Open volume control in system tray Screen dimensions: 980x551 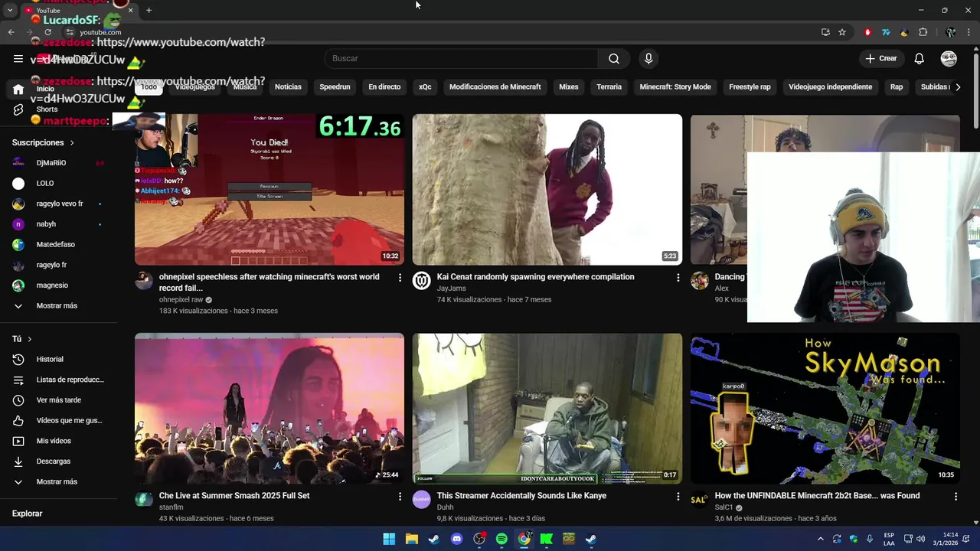pos(920,539)
